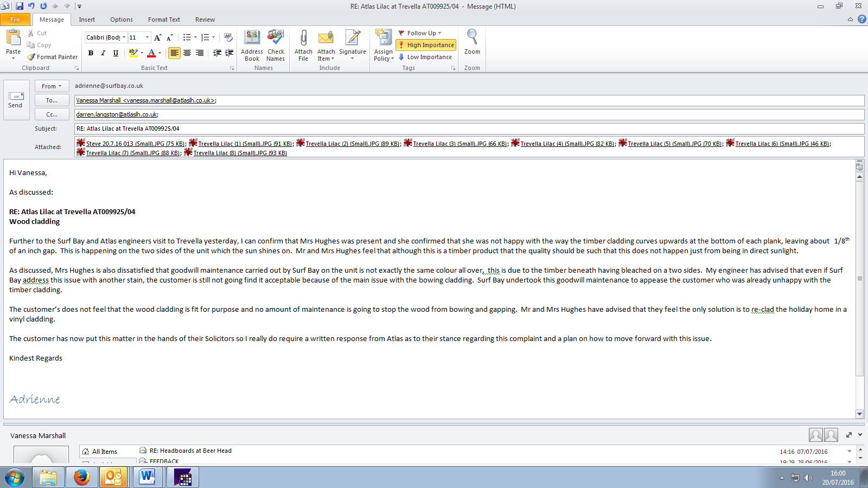The width and height of the screenshot is (868, 488).
Task: Toggle Underline formatting
Action: point(116,53)
